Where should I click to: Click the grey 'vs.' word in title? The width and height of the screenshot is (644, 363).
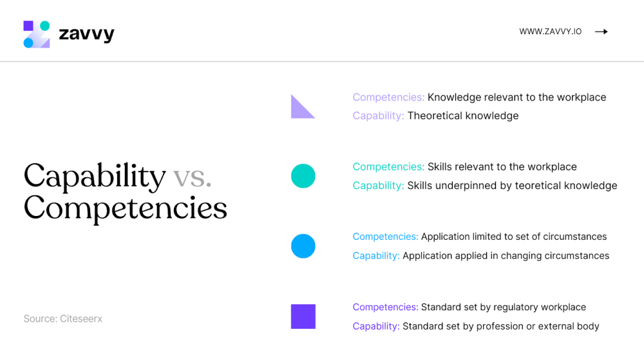192,177
